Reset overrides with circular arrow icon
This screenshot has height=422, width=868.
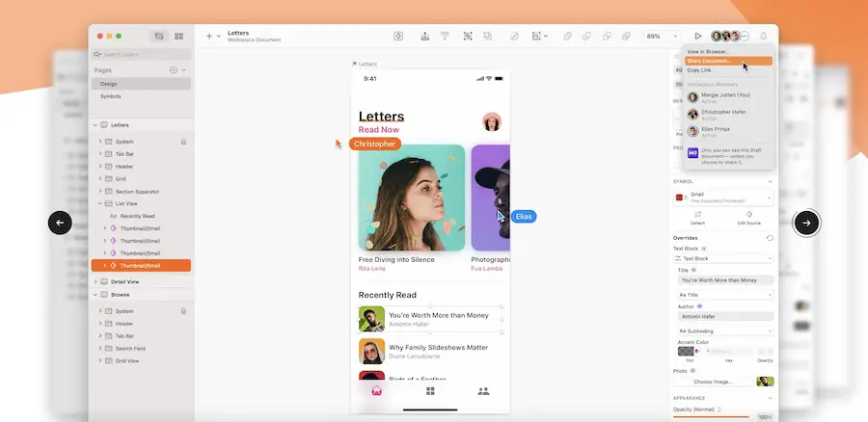point(770,238)
